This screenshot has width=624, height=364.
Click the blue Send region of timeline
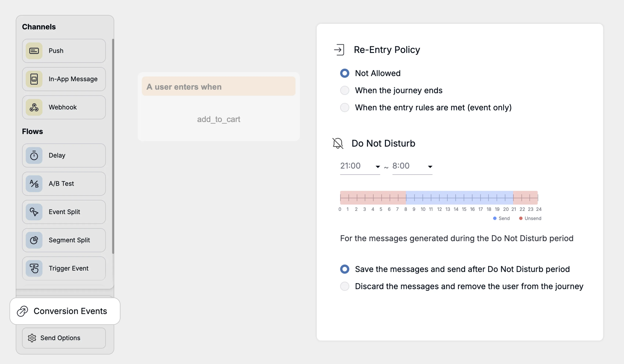point(459,198)
